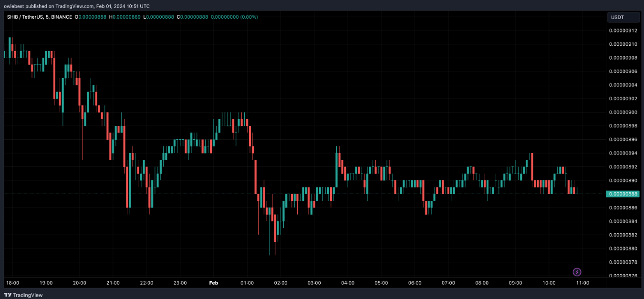
Task: Click the (0.00%) change percentage
Action: click(x=249, y=17)
